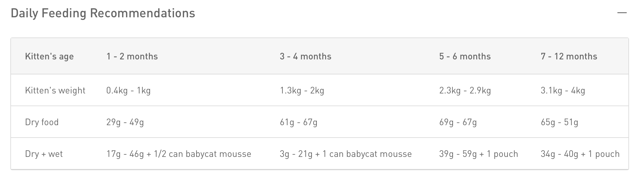This screenshot has width=644, height=184.
Task: Select the 5 - 6 months column header
Action: click(x=465, y=56)
